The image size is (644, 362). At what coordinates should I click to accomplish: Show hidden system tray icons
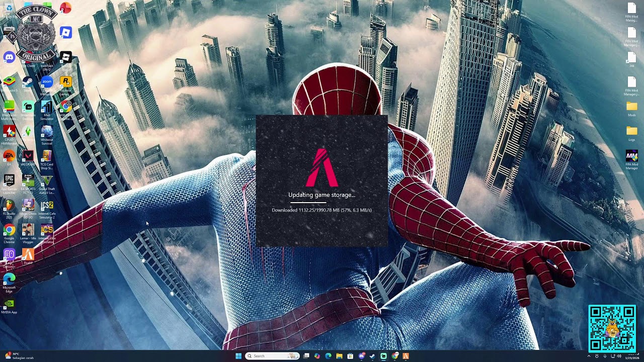click(589, 356)
